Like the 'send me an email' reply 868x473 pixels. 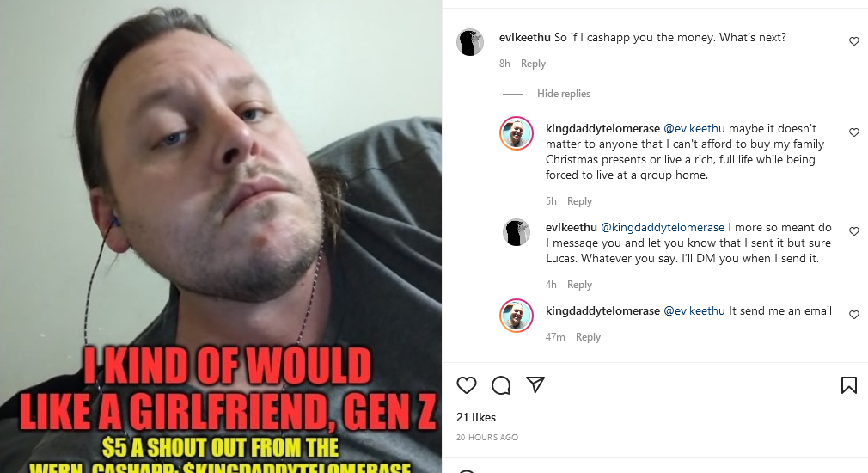coord(854,315)
